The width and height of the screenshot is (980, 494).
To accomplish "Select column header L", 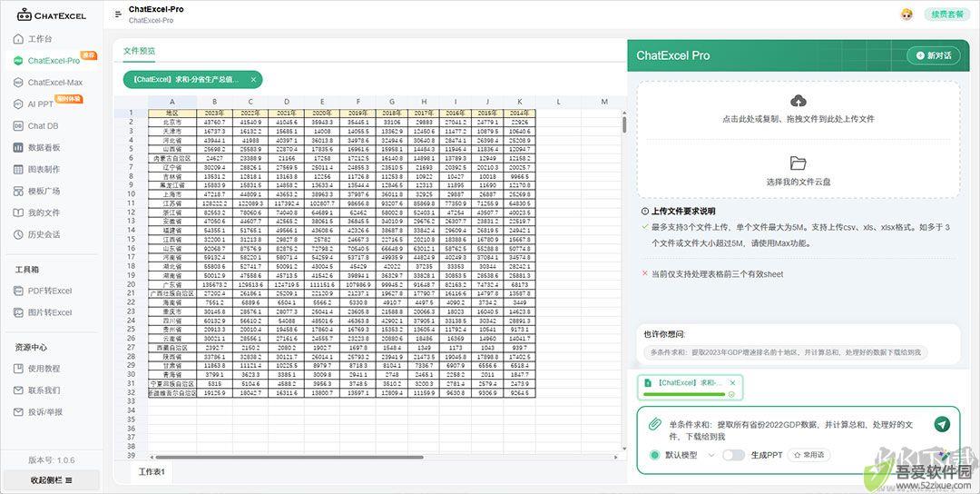I will [559, 102].
